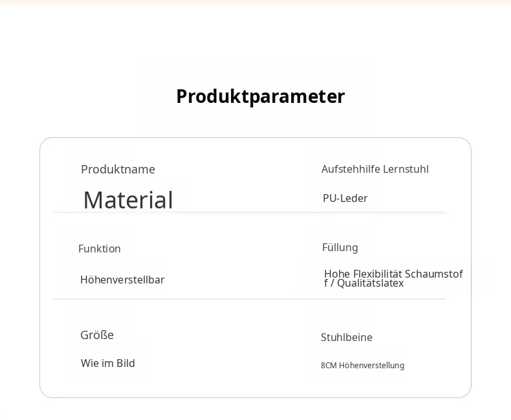Select the Funktion label
This screenshot has width=511, height=420.
100,249
